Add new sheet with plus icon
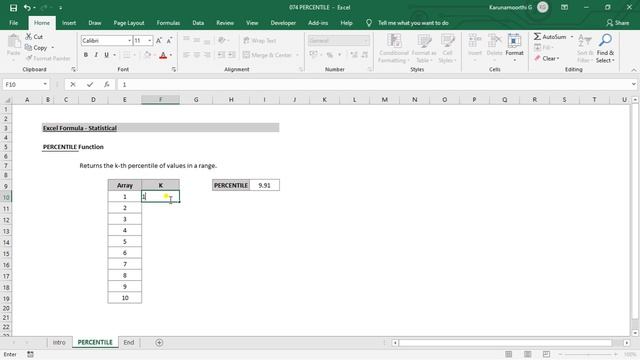 click(x=159, y=343)
